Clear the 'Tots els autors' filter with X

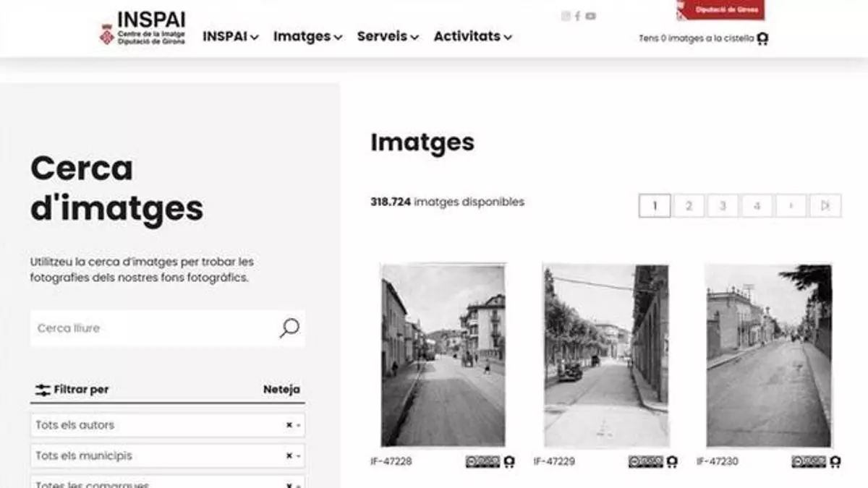click(289, 425)
